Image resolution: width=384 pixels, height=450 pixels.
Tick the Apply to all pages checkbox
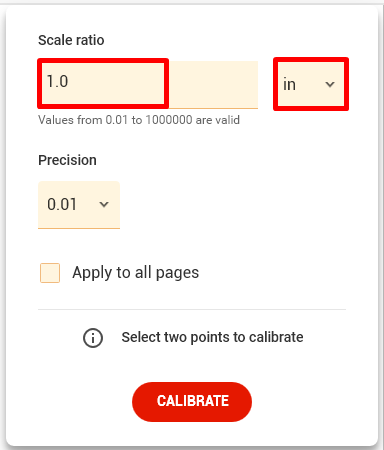pos(50,273)
